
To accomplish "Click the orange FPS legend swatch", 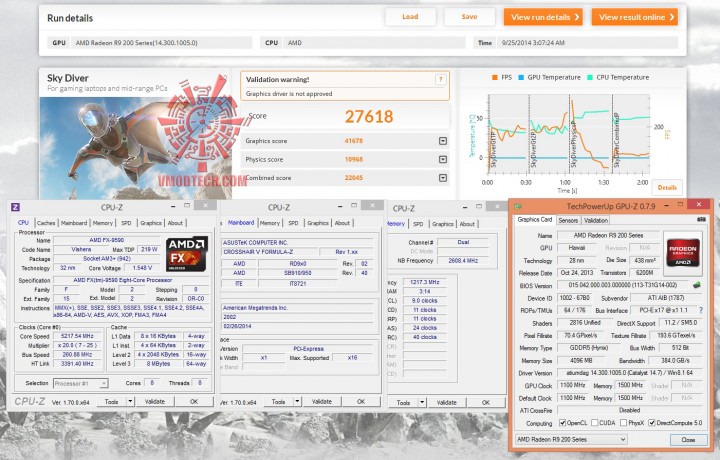I will click(495, 78).
